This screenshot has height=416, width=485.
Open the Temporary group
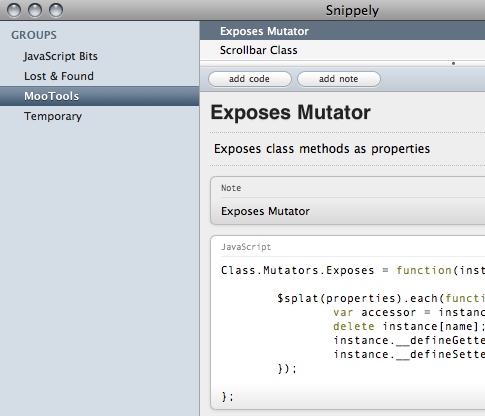tap(53, 116)
